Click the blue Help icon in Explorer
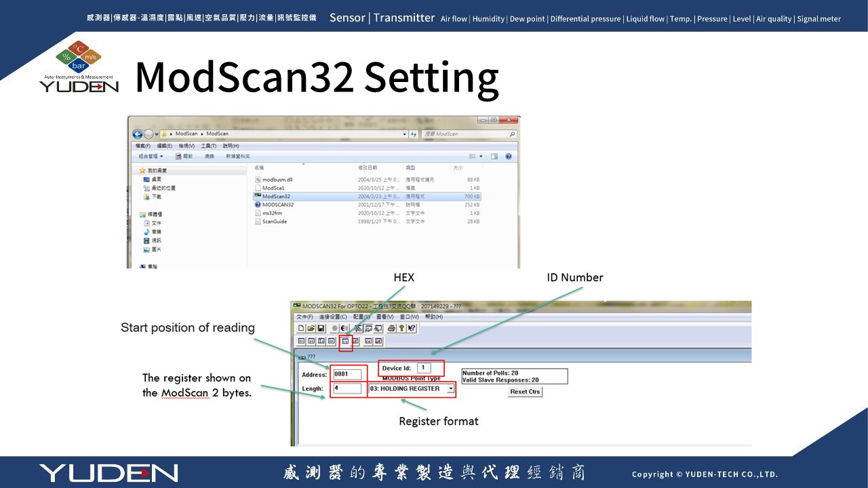The image size is (868, 488). 509,156
